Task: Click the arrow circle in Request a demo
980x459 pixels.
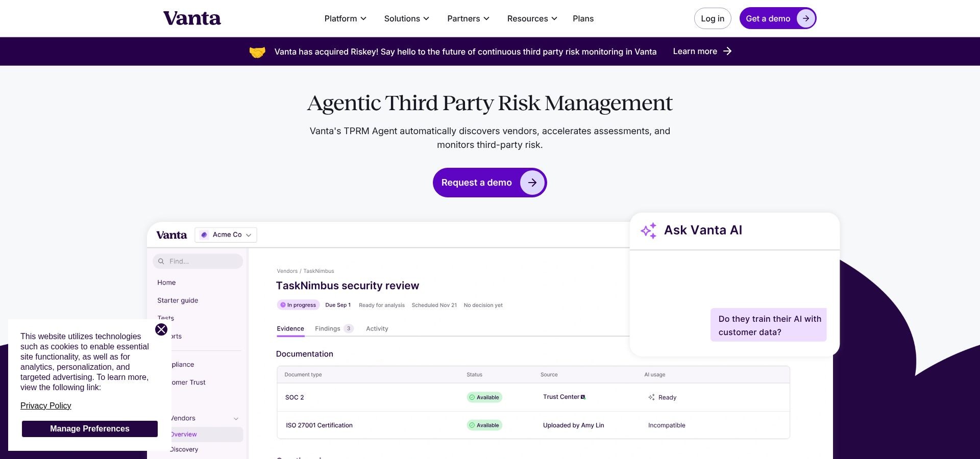Action: click(x=532, y=183)
